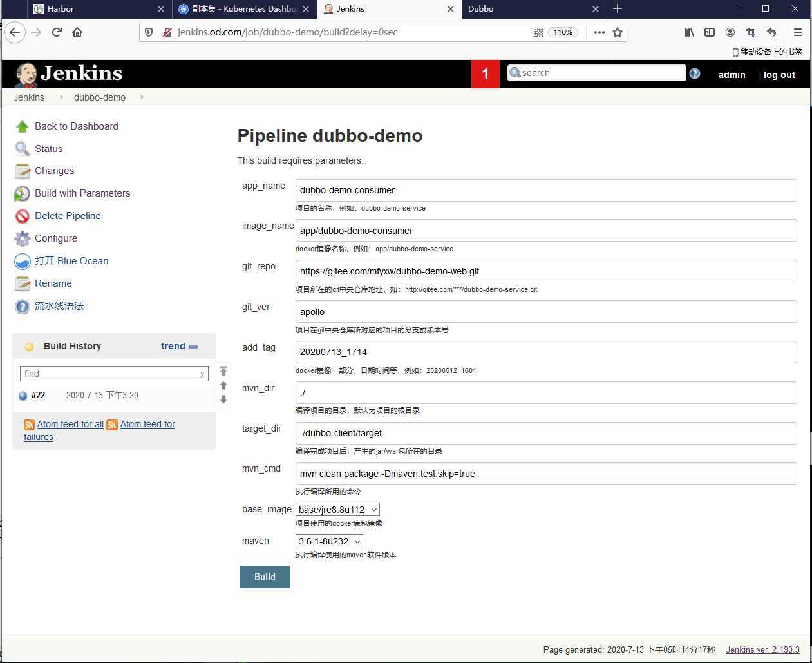This screenshot has height=663, width=812.
Task: Bookmark this page with the star icon
Action: 618,32
